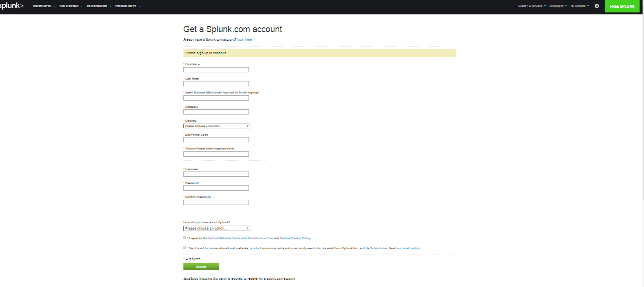This screenshot has height=287, width=644.
Task: Click the 'Get a Splunk.com account' heading
Action: click(233, 29)
